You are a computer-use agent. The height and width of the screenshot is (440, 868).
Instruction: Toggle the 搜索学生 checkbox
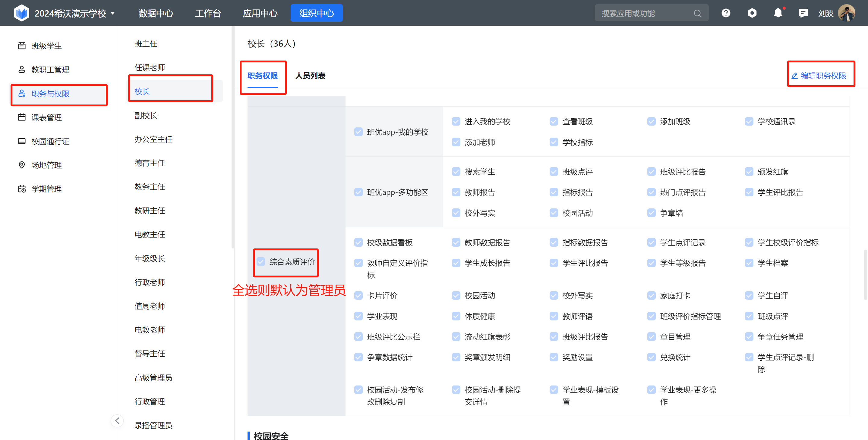pos(456,172)
